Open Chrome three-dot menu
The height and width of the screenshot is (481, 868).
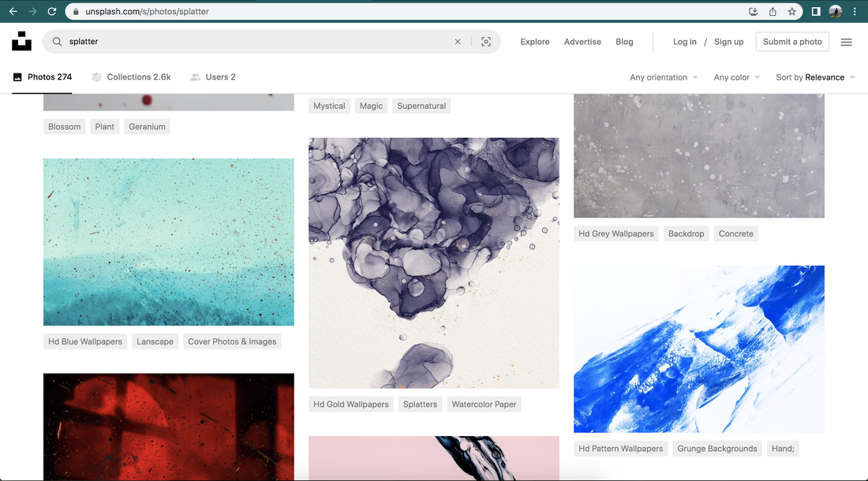point(855,12)
